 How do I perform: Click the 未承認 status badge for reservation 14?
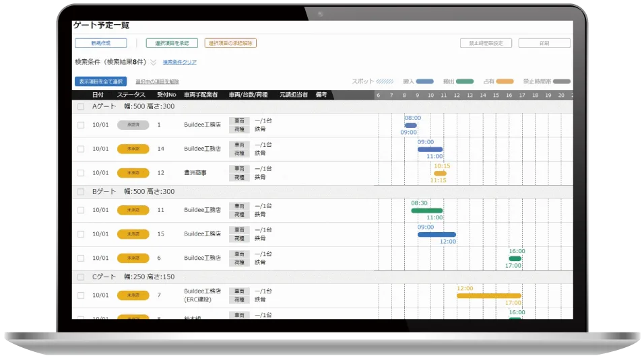(133, 149)
